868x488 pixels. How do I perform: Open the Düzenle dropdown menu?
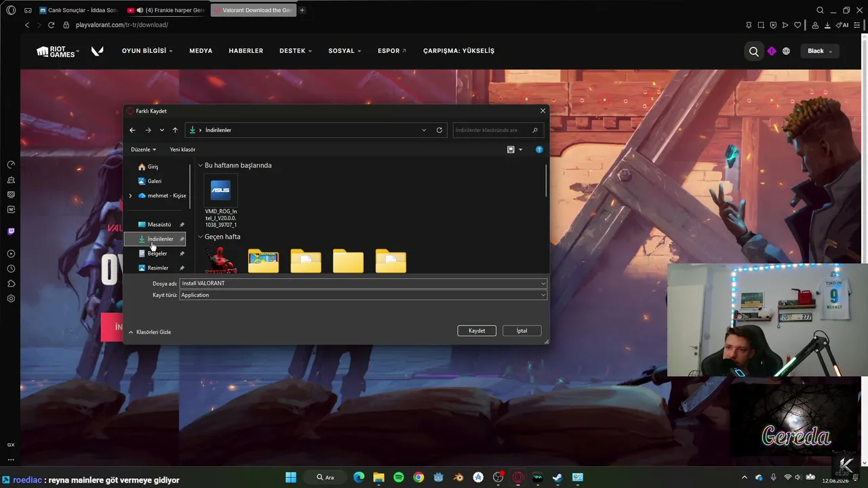pos(144,150)
